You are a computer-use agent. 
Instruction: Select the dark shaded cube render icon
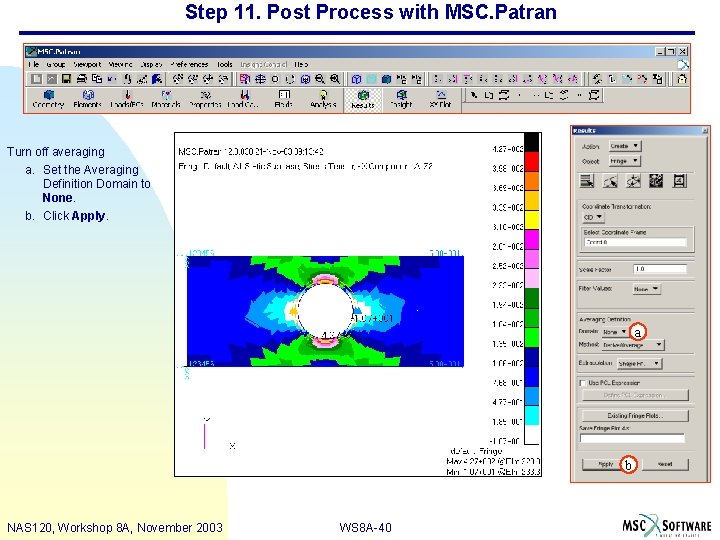pyautogui.click(x=387, y=79)
